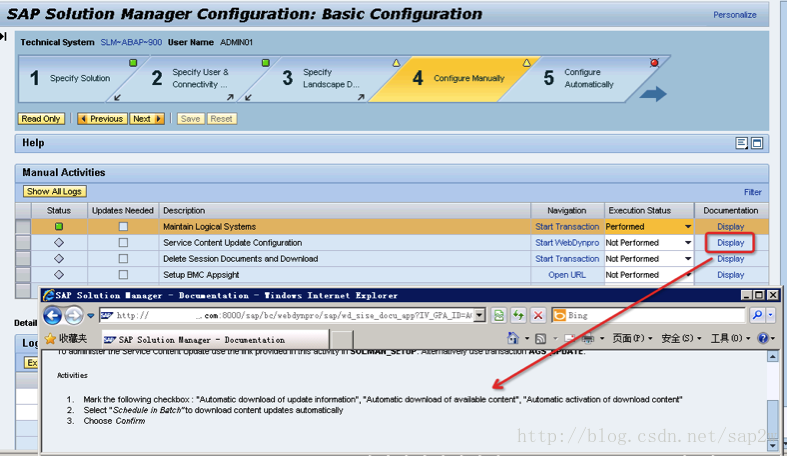Stop loading with the red X icon
Image resolution: width=788 pixels, height=456 pixels.
tap(538, 315)
